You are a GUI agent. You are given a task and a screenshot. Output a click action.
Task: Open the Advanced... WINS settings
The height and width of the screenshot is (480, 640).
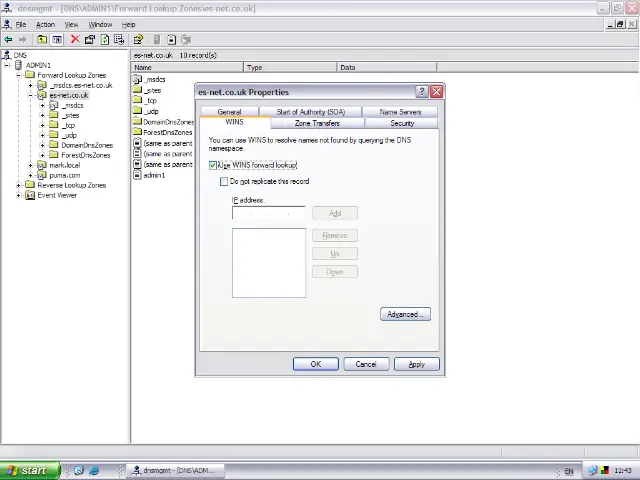(x=405, y=314)
